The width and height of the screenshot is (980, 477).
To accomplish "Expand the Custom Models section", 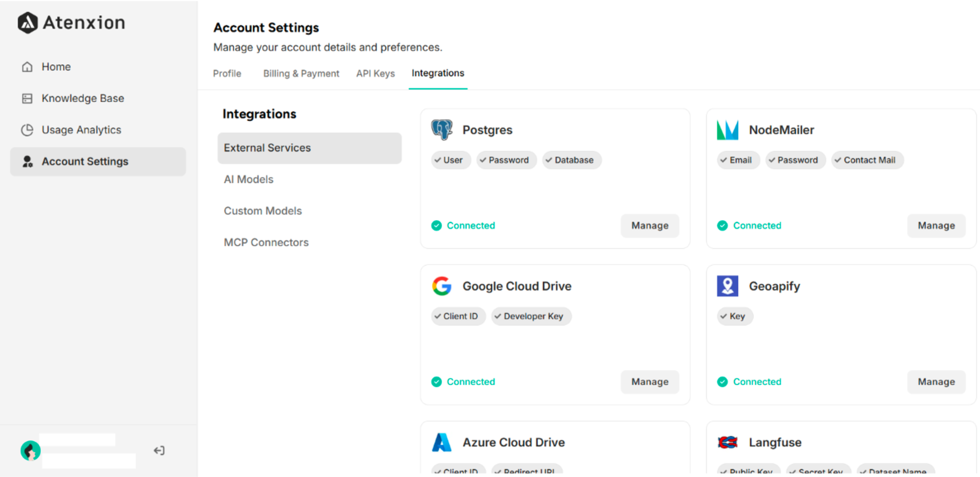I will coord(263,210).
